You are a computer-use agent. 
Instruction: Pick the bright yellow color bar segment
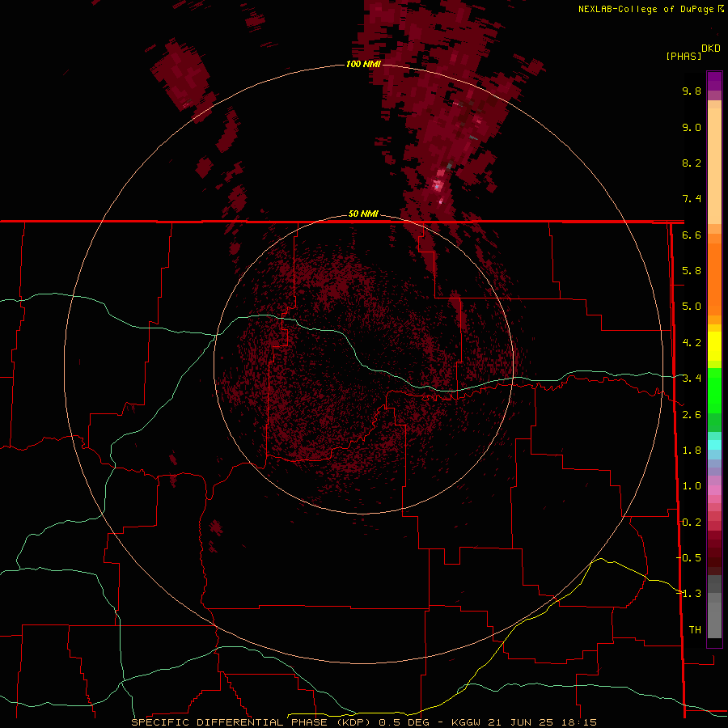coord(714,346)
